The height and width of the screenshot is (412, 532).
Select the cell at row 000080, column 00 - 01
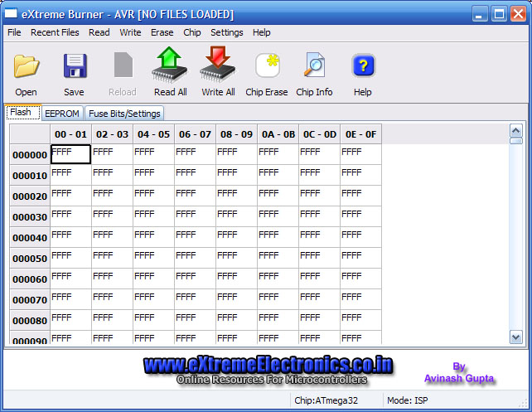(71, 320)
